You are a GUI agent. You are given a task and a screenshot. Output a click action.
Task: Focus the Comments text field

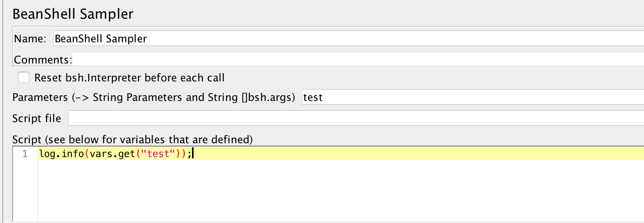pos(355,59)
